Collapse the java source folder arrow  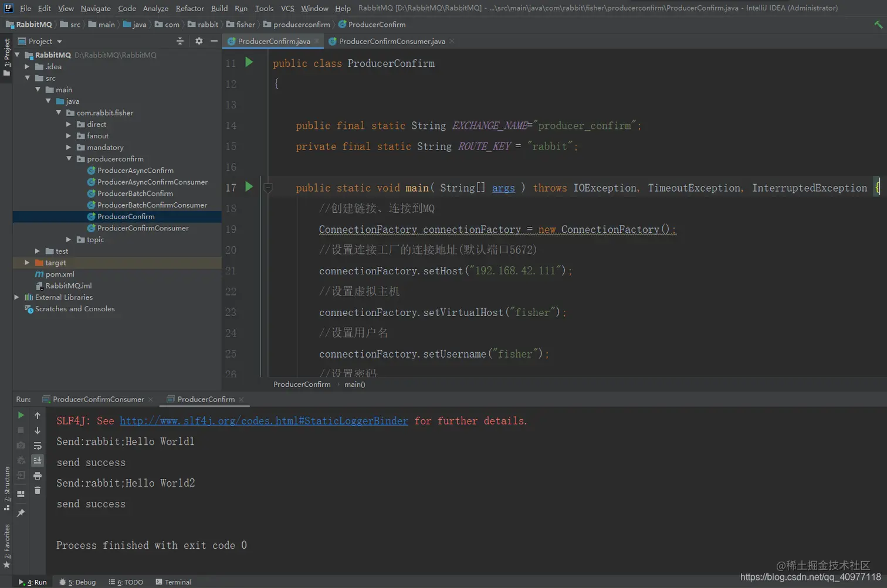[48, 101]
